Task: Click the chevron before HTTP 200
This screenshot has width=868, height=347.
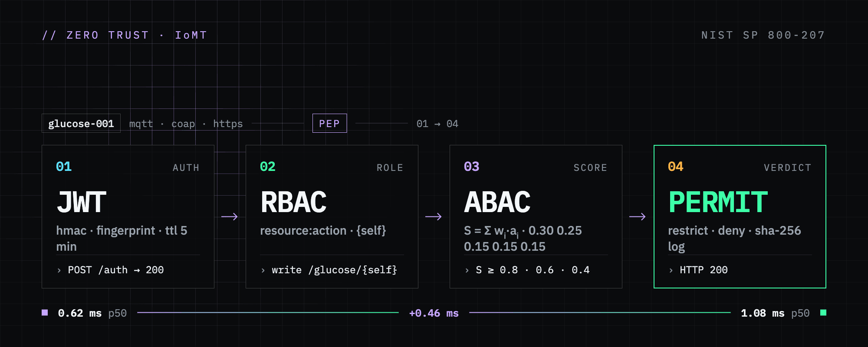Action: click(671, 270)
